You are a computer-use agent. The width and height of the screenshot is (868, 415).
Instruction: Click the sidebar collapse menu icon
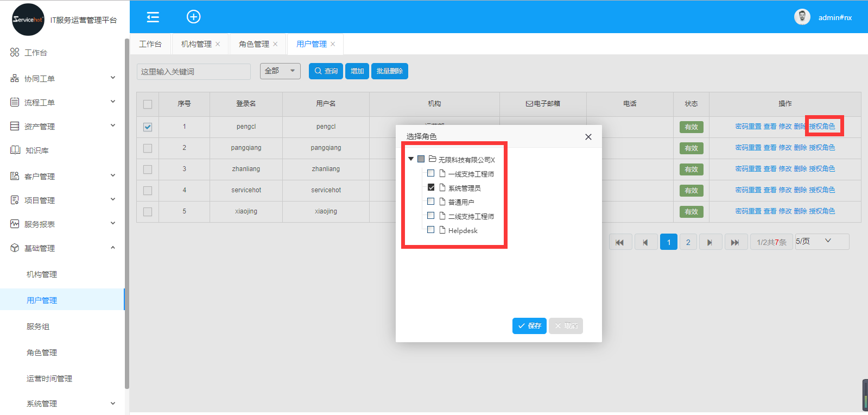point(153,17)
